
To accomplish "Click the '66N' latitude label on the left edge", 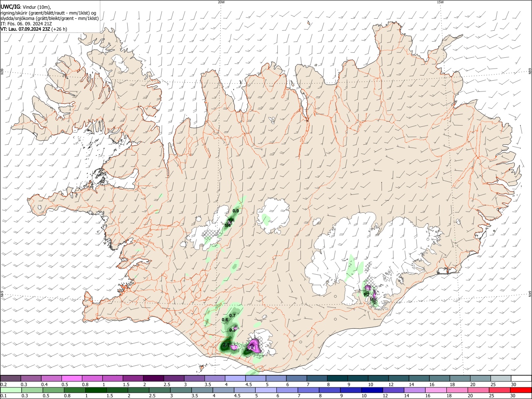I will pyautogui.click(x=2, y=72).
